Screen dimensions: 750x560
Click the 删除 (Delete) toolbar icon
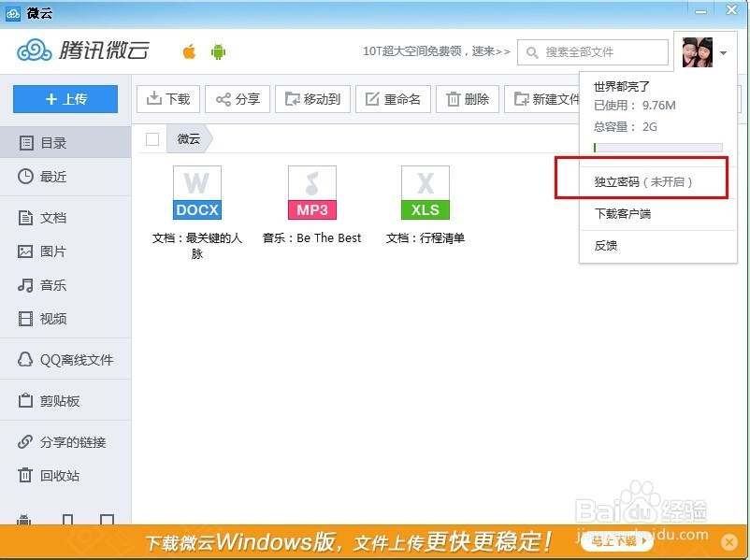[x=468, y=98]
